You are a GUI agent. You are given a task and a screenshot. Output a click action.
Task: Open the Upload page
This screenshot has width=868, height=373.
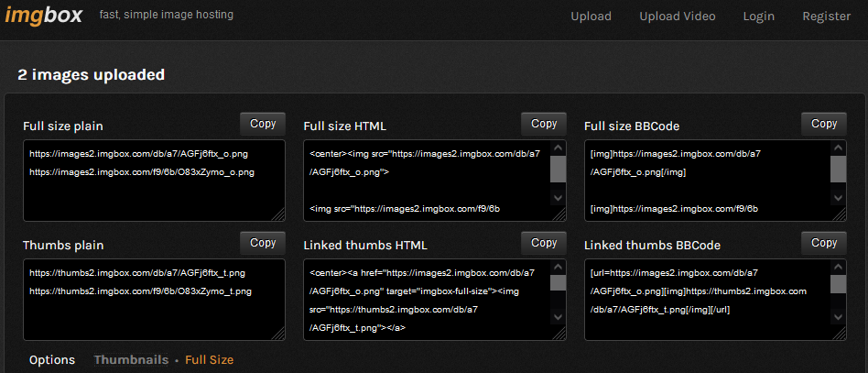pyautogui.click(x=591, y=16)
